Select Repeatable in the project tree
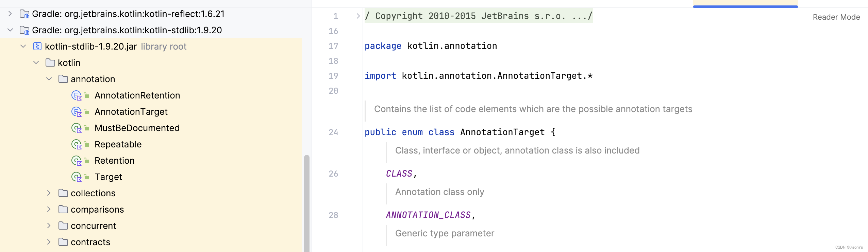 (118, 144)
